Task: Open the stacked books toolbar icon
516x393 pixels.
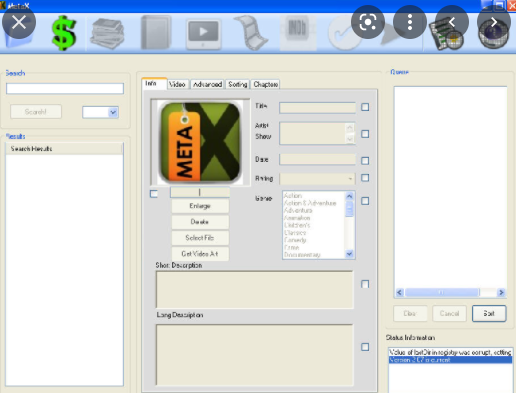Action: pos(107,34)
